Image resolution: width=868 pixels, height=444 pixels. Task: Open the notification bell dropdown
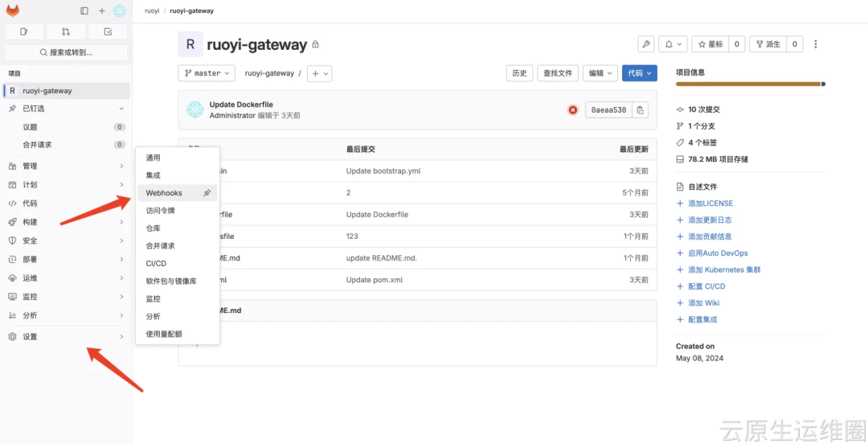tap(674, 43)
